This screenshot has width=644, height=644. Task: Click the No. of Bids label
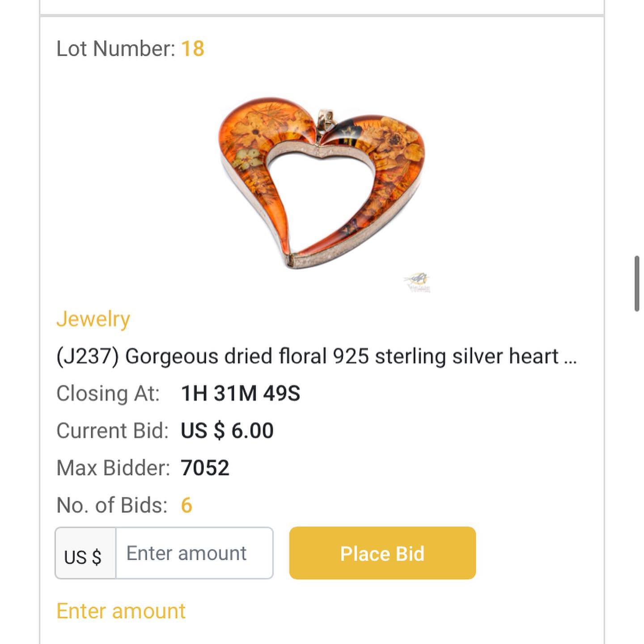pos(112,505)
